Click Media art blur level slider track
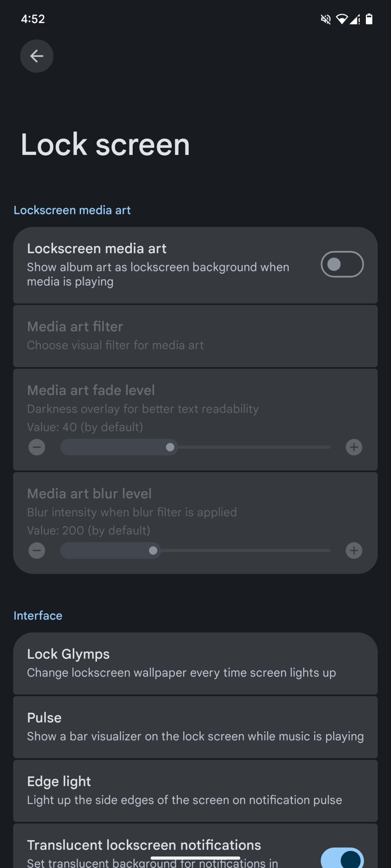The width and height of the screenshot is (391, 868). coord(195,550)
